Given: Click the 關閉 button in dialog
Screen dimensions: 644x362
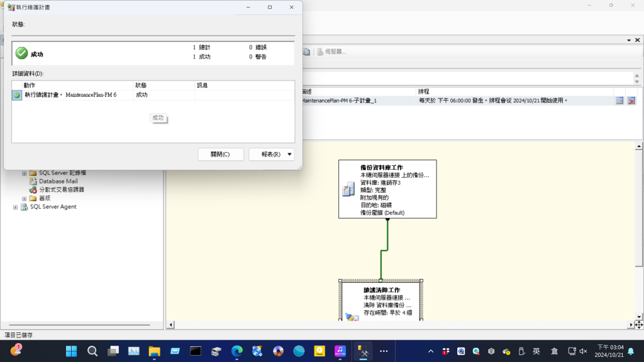Looking at the screenshot, I should pos(220,154).
